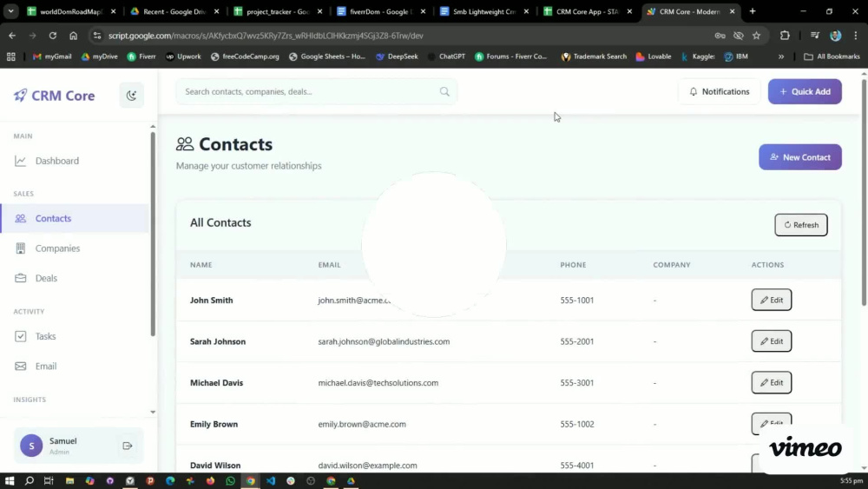Click the address bar URL
Screen dimensions: 868x489
click(266, 36)
